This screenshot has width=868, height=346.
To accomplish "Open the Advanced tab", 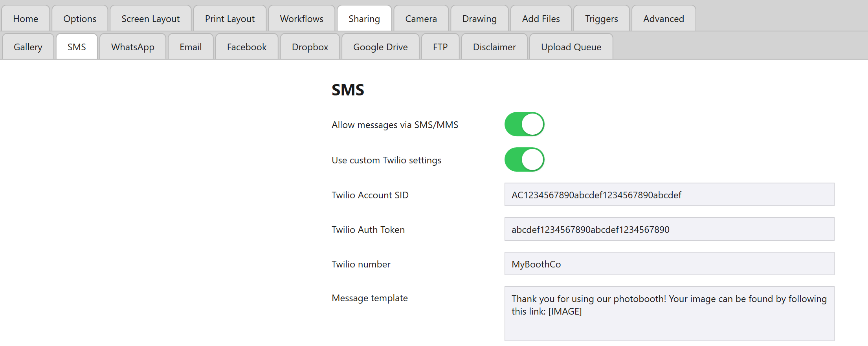I will click(x=664, y=18).
